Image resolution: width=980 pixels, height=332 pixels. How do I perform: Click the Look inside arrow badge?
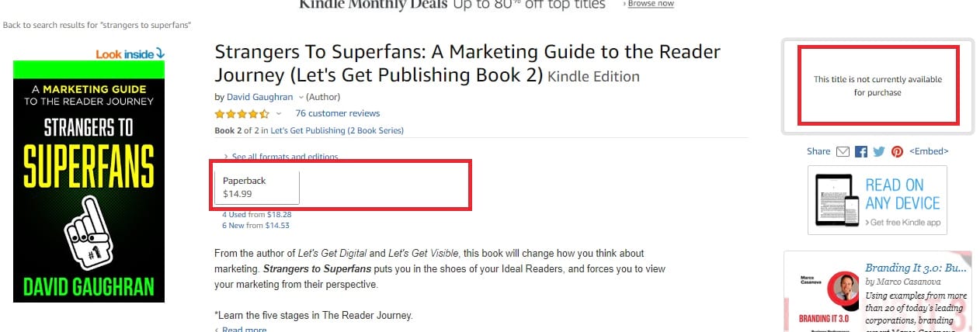130,54
